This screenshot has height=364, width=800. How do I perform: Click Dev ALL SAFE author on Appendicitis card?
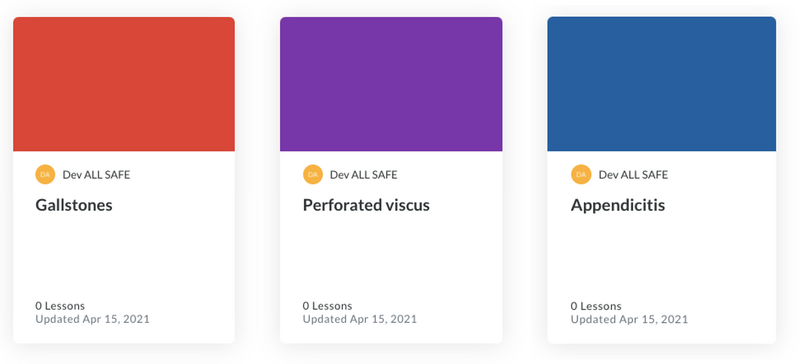pyautogui.click(x=633, y=175)
